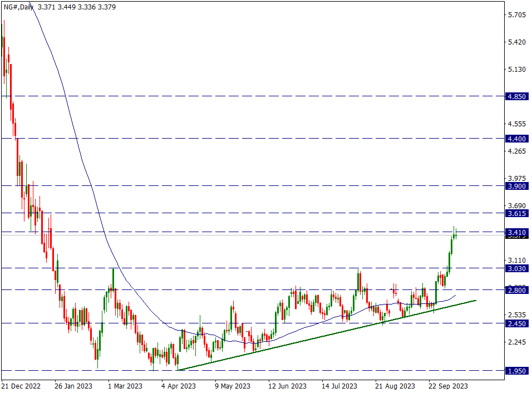Image resolution: width=532 pixels, height=393 pixels.
Task: Click the 12 Jun 2023 date label
Action: pyautogui.click(x=287, y=386)
